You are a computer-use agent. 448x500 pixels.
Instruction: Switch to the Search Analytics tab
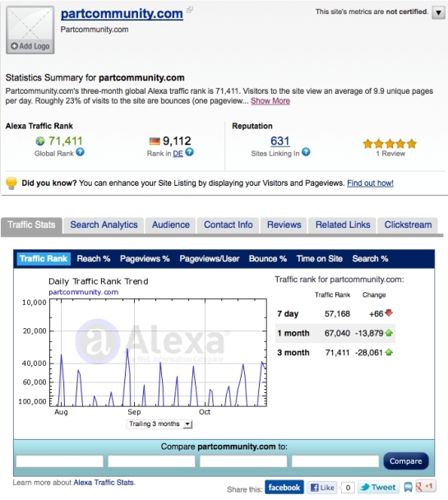click(x=104, y=225)
